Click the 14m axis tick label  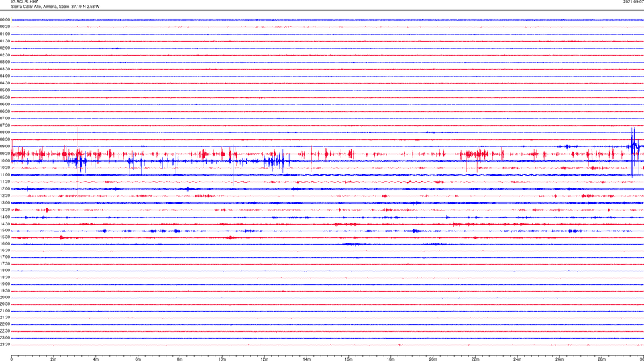coord(307,359)
